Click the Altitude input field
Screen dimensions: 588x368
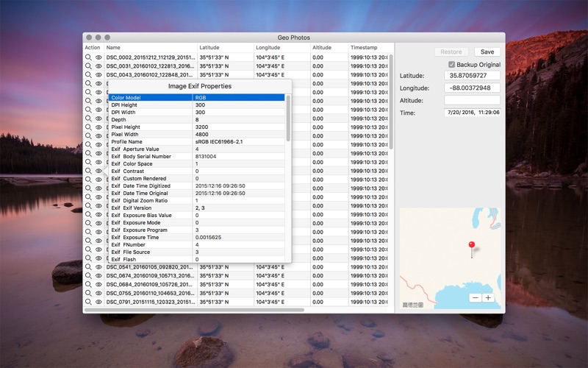[x=472, y=100]
